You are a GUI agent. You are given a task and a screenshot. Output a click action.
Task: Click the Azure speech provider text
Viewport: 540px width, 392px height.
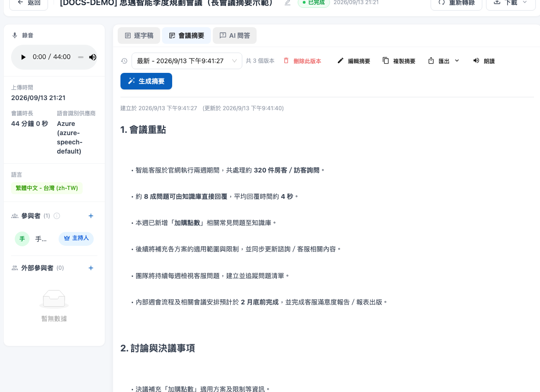coord(70,137)
